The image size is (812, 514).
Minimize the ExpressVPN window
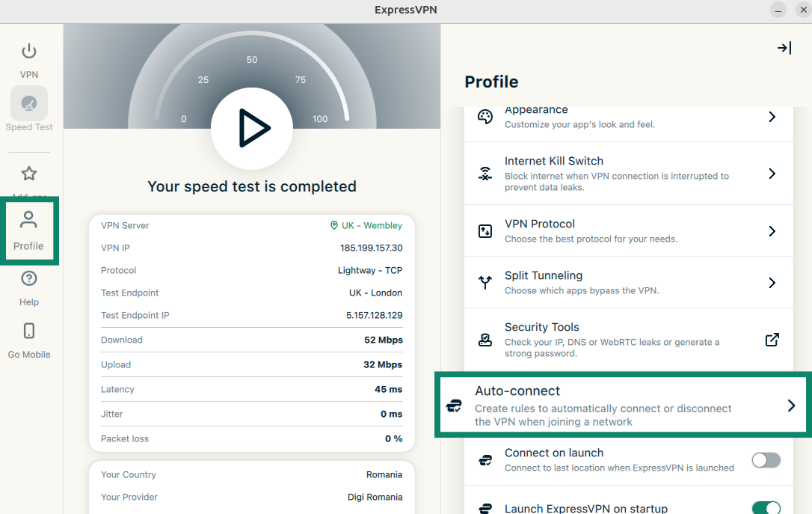pyautogui.click(x=778, y=10)
